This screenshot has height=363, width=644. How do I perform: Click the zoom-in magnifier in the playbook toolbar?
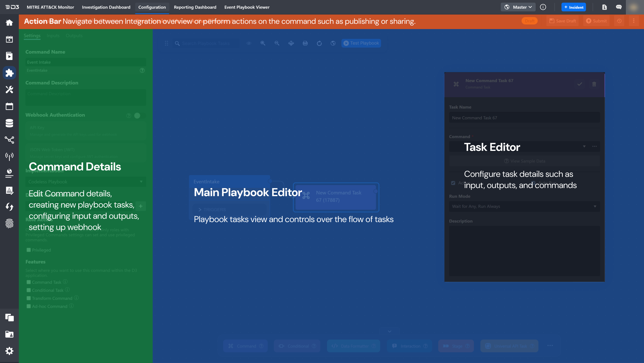tap(263, 43)
